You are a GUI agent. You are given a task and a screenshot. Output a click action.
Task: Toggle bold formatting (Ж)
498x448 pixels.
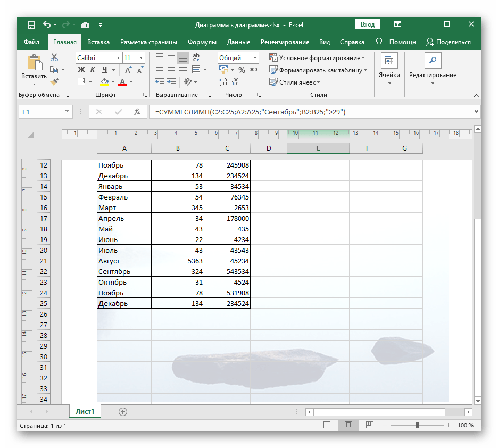point(81,70)
